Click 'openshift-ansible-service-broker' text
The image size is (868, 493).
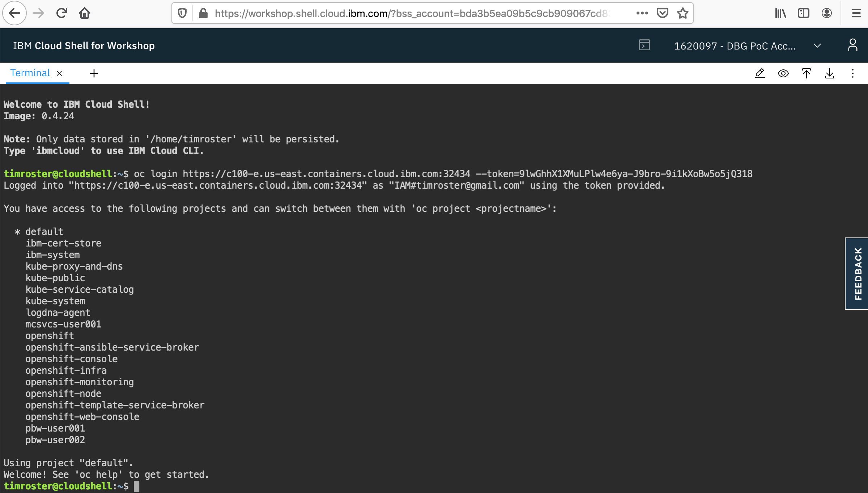112,347
